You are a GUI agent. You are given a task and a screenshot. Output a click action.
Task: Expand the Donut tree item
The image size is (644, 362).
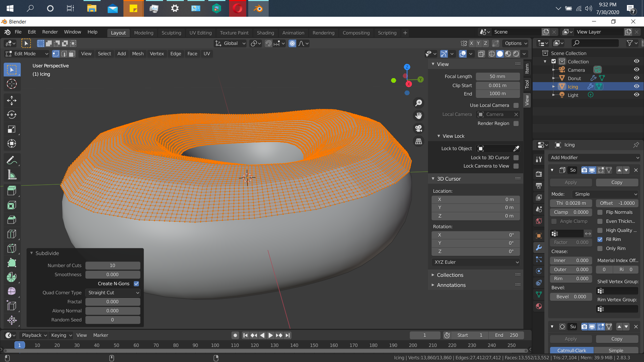click(x=553, y=78)
